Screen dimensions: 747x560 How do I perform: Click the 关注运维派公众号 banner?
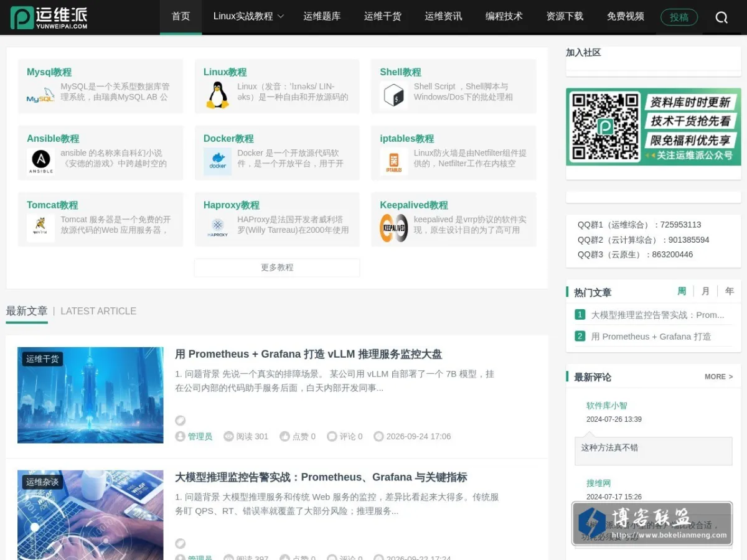pyautogui.click(x=654, y=127)
